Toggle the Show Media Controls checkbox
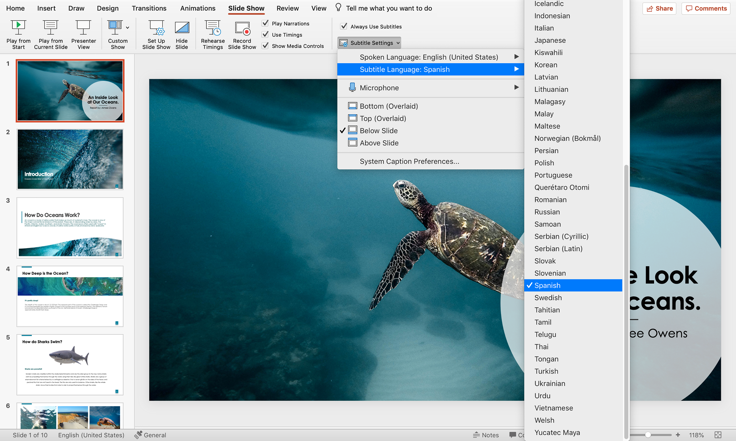 tap(266, 46)
